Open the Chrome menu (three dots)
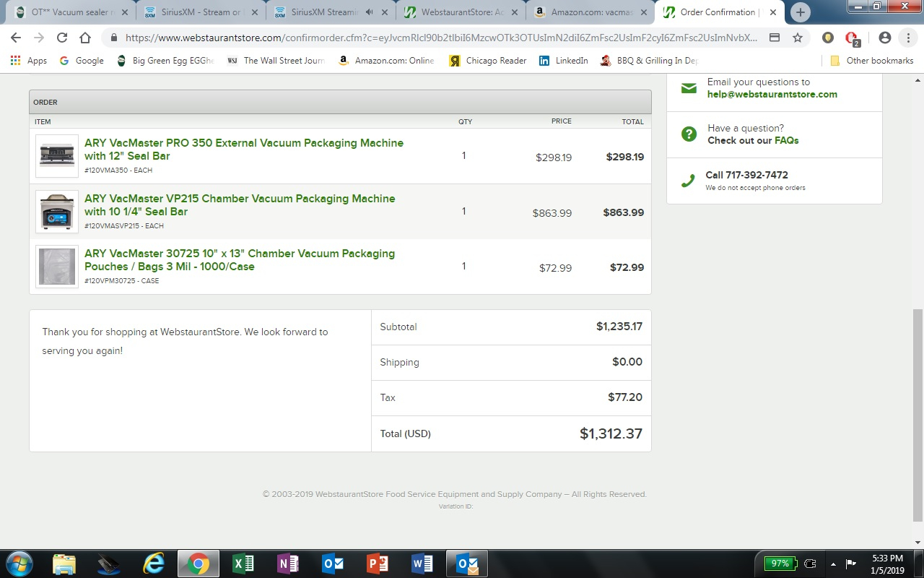Image resolution: width=924 pixels, height=578 pixels. pyautogui.click(x=908, y=38)
